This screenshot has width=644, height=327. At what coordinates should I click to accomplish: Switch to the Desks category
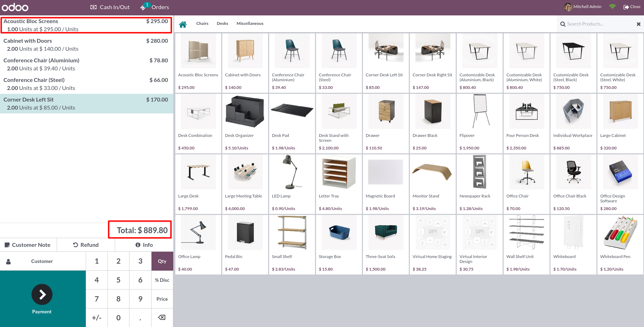[x=222, y=23]
